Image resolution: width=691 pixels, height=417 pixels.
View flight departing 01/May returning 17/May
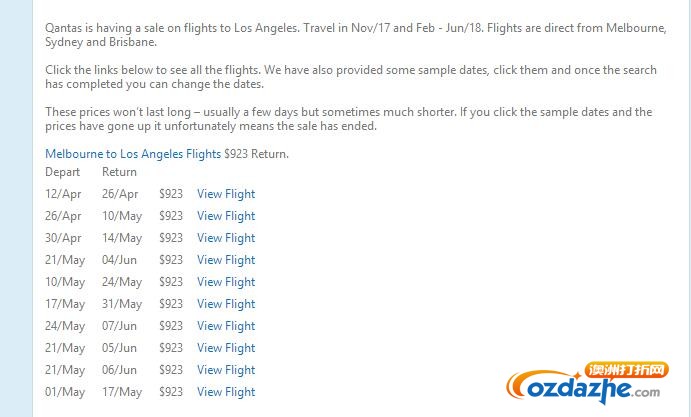click(x=226, y=392)
